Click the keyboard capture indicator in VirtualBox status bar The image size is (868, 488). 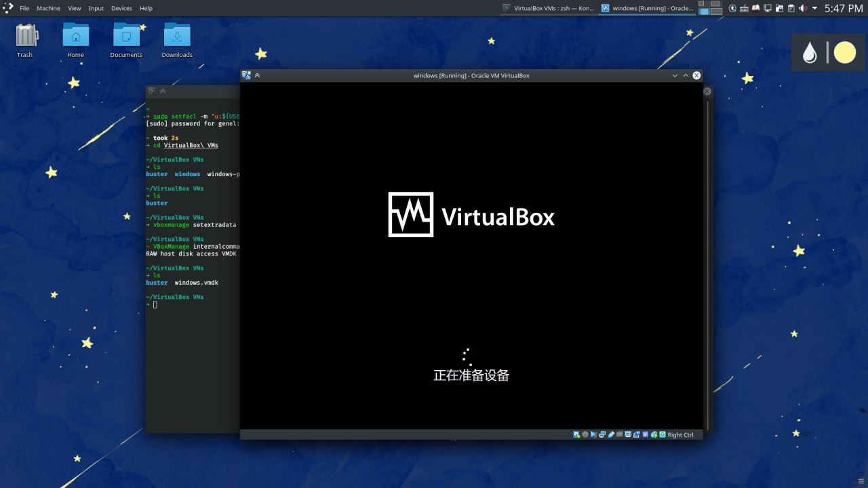(x=663, y=434)
